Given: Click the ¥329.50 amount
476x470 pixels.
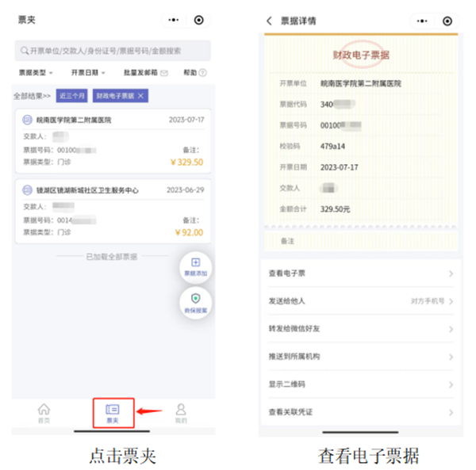Looking at the screenshot, I should pos(186,162).
